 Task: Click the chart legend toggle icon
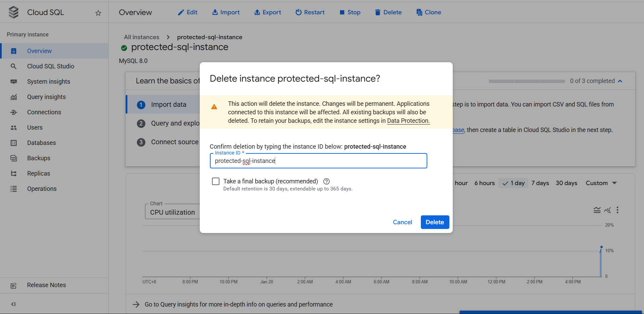point(597,210)
